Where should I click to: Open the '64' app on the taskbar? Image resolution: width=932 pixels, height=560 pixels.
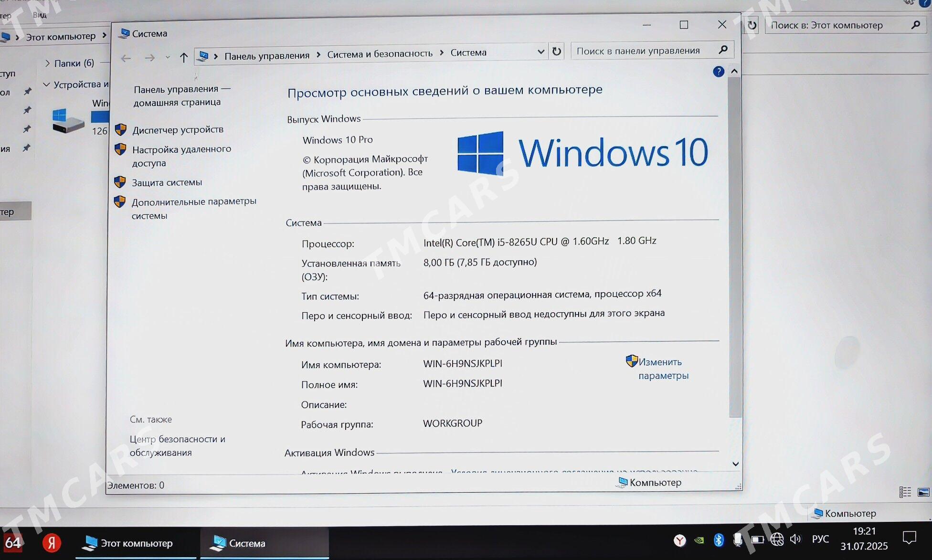tap(13, 543)
